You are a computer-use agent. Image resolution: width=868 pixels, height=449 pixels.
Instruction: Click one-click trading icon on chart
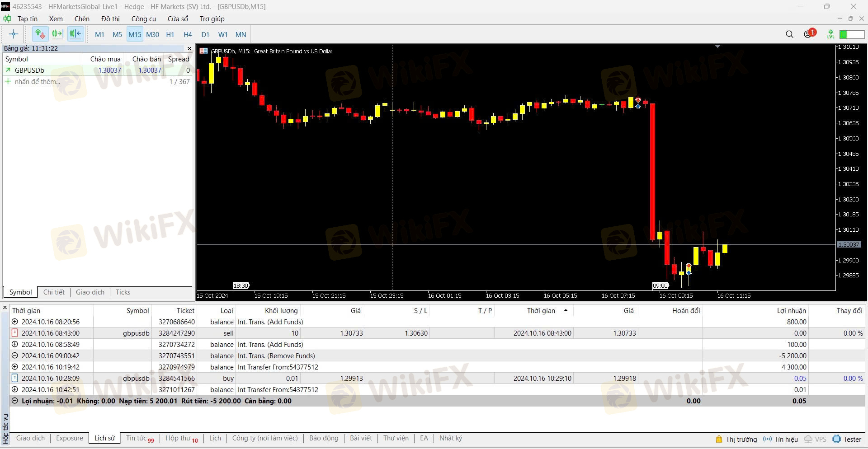click(x=203, y=51)
